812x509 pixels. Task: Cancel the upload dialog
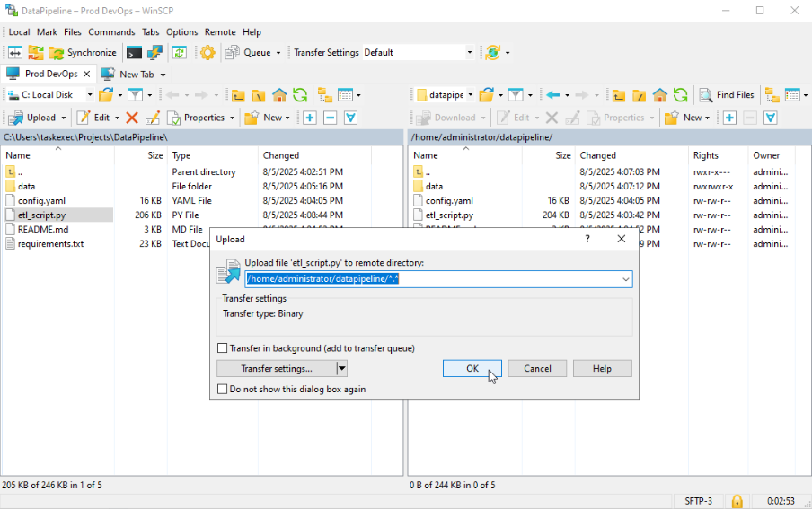(x=537, y=369)
